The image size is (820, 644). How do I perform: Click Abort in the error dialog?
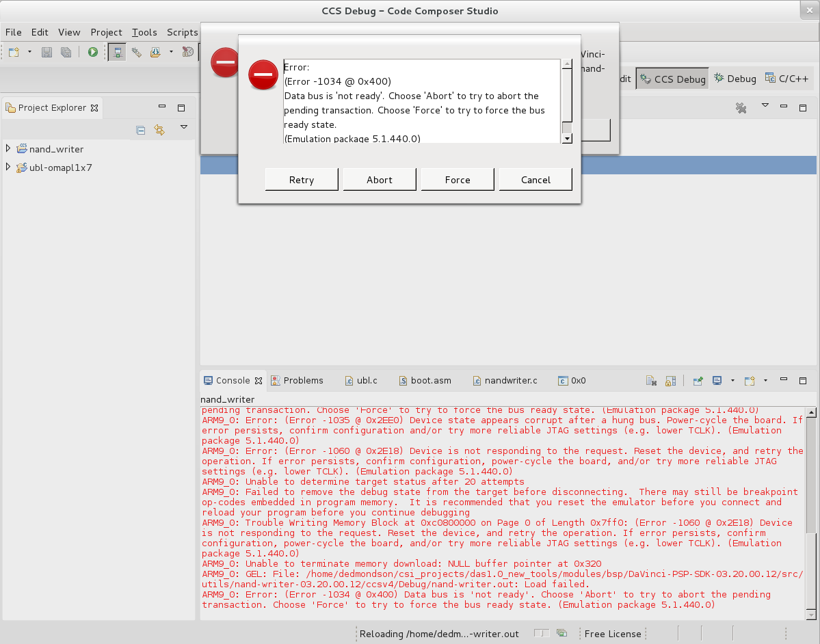coord(380,180)
